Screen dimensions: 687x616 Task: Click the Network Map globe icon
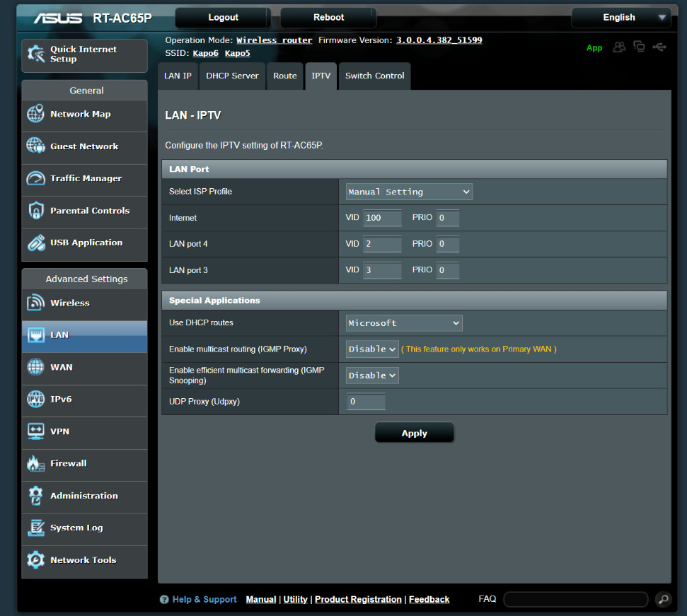pos(35,115)
